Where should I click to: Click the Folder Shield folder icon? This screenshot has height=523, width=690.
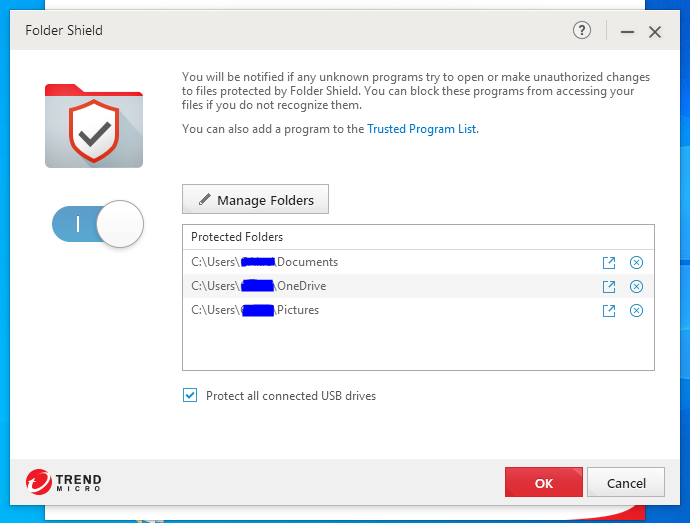[x=94, y=125]
